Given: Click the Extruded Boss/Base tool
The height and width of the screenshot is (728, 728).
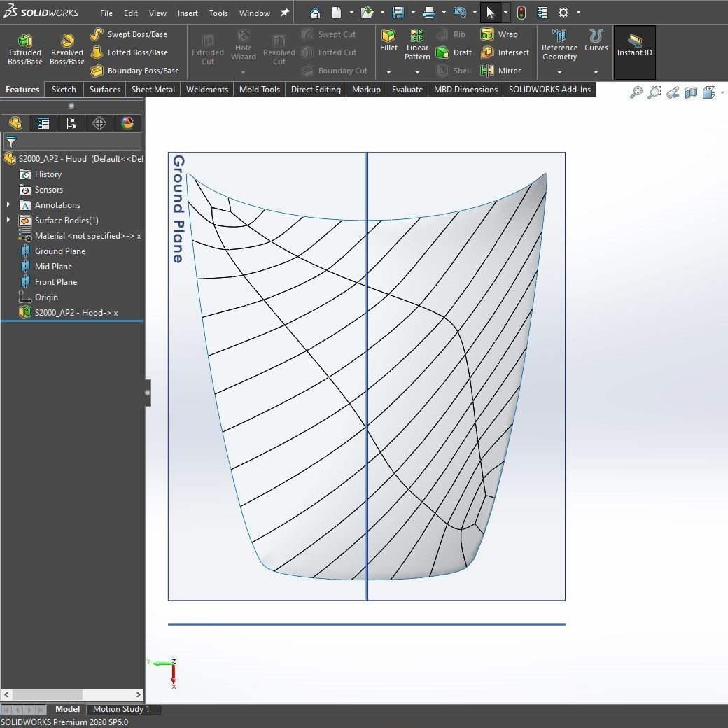Looking at the screenshot, I should point(25,50).
